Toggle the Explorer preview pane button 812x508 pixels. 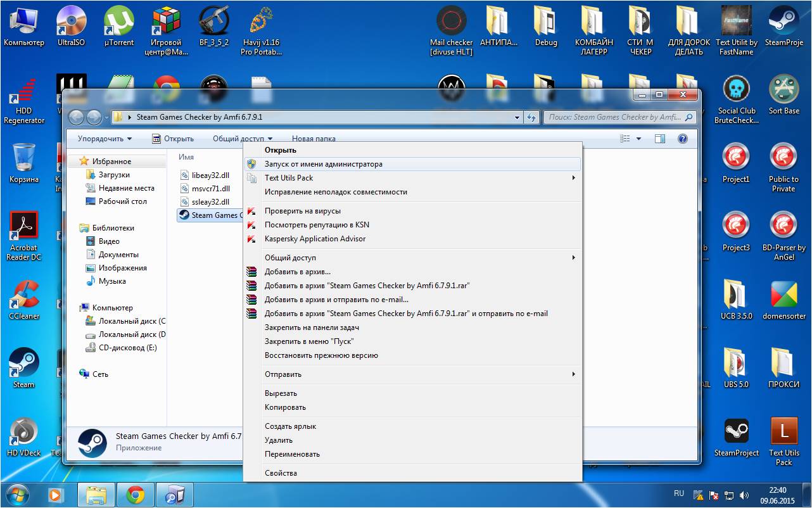tap(660, 139)
